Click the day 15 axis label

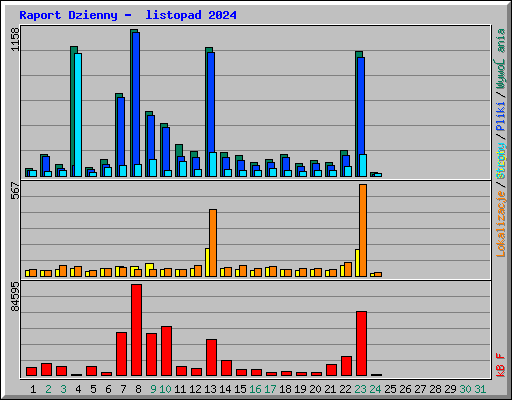(x=240, y=389)
